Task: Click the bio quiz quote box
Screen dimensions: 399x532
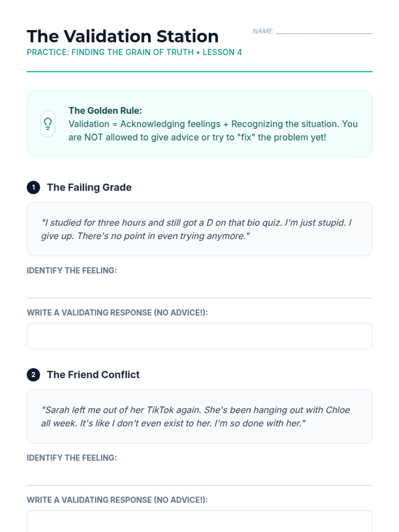Action: pos(199,229)
